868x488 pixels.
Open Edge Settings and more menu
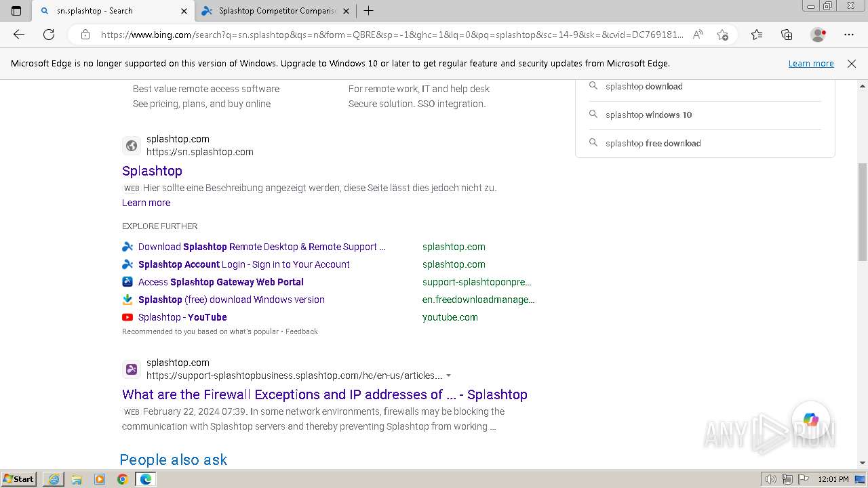pos(849,35)
